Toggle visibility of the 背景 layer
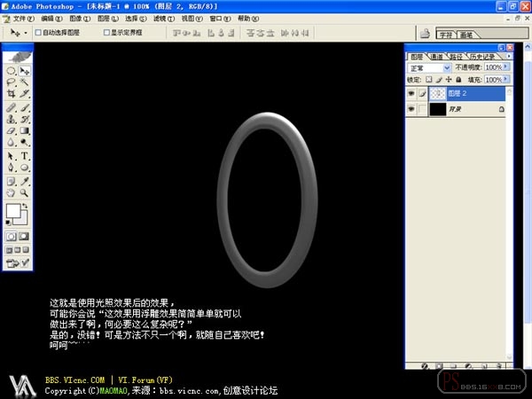This screenshot has width=532, height=399. pyautogui.click(x=411, y=109)
